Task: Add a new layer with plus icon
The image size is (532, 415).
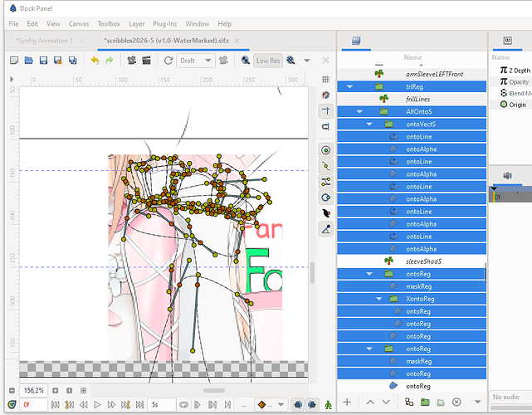Action: tap(347, 402)
